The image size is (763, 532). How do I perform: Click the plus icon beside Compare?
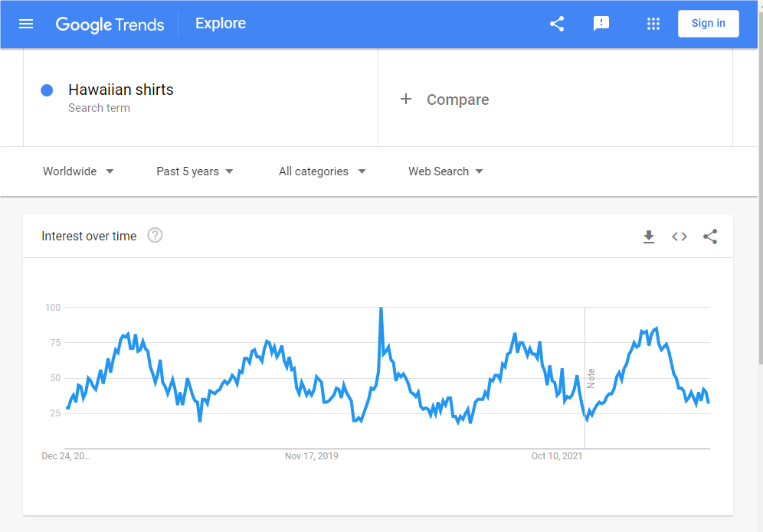[406, 100]
